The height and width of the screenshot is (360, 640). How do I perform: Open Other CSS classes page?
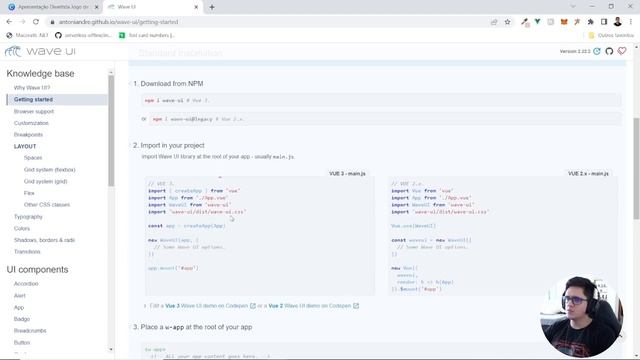click(47, 204)
